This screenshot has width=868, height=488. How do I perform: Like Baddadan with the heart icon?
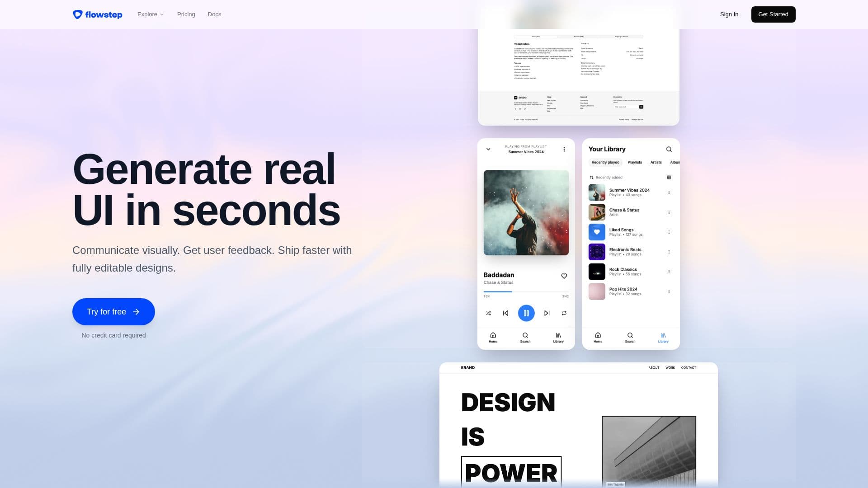(x=564, y=276)
